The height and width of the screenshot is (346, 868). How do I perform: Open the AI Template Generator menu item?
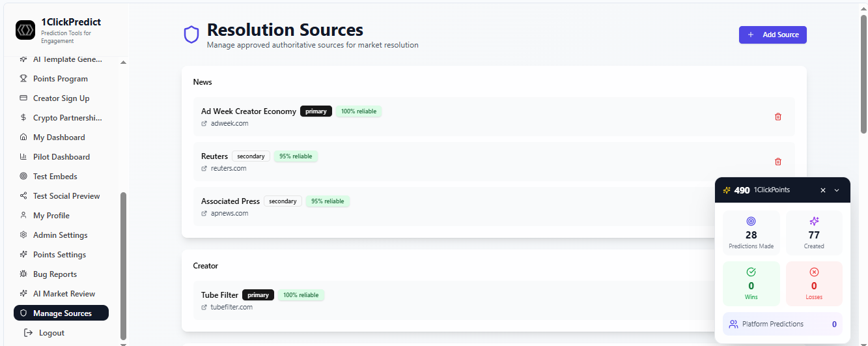(61, 59)
